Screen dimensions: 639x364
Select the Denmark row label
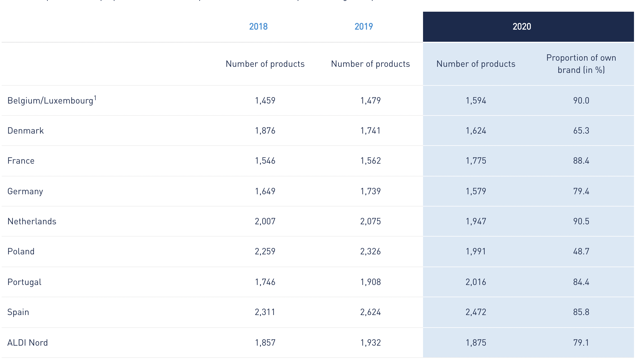click(26, 131)
